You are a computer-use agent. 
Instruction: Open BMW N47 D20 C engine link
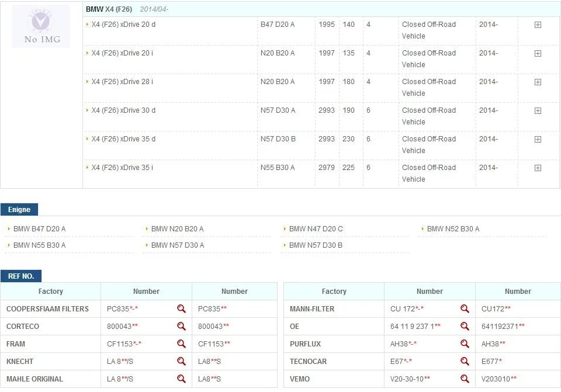pos(316,229)
